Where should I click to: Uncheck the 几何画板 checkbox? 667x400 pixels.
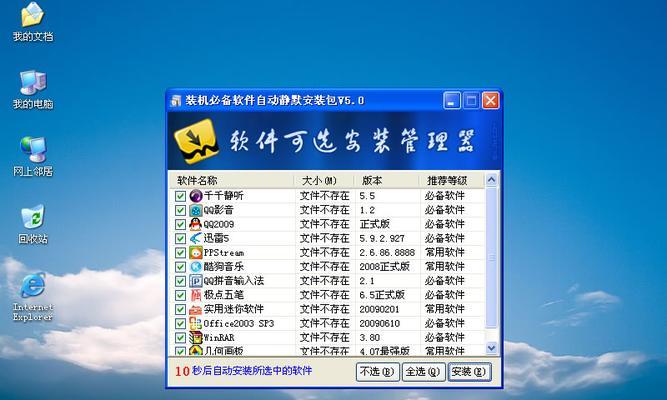180,351
